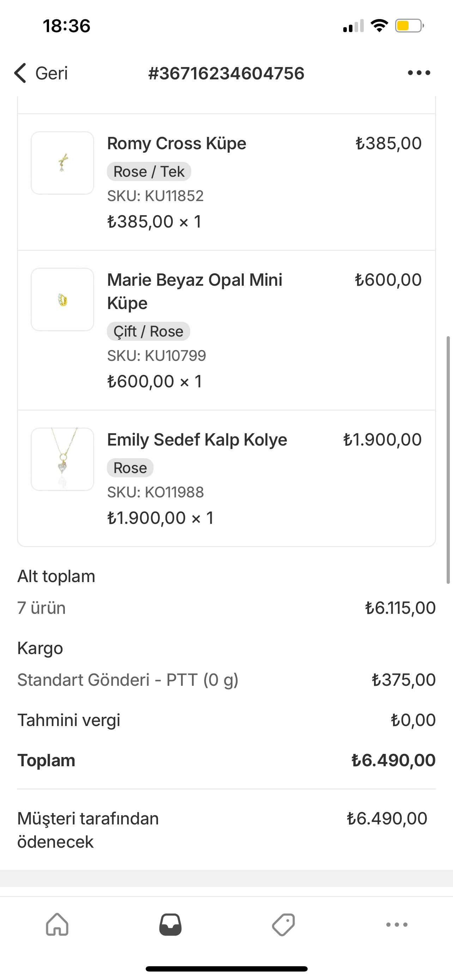453x980 pixels.
Task: Open Romy Cross Küpe product thumbnail
Action: point(62,163)
